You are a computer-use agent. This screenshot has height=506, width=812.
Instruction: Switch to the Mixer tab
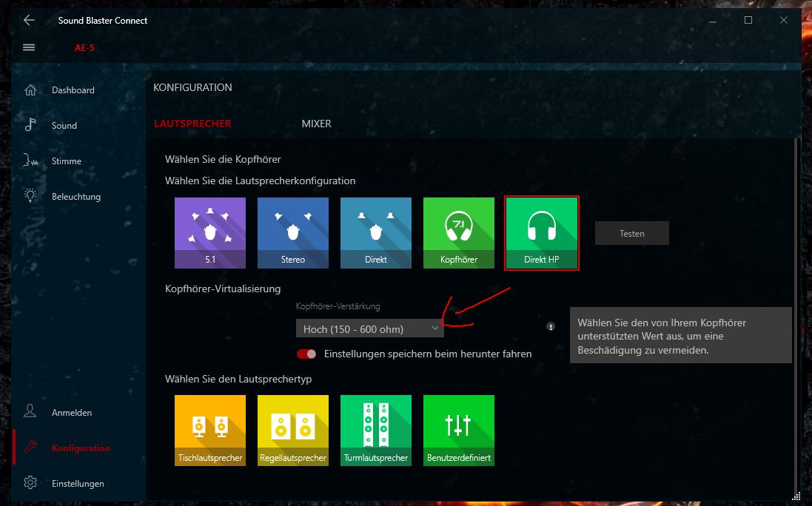pos(316,124)
